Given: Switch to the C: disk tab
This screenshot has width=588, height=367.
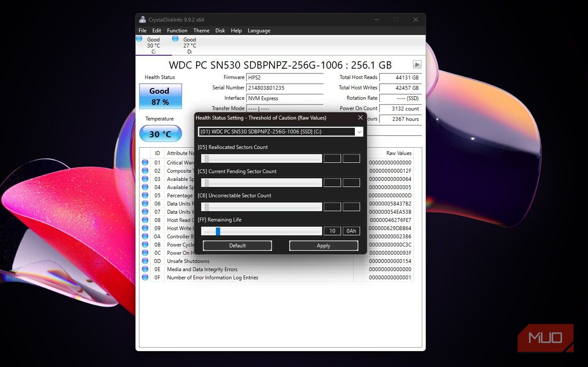Looking at the screenshot, I should (x=153, y=45).
